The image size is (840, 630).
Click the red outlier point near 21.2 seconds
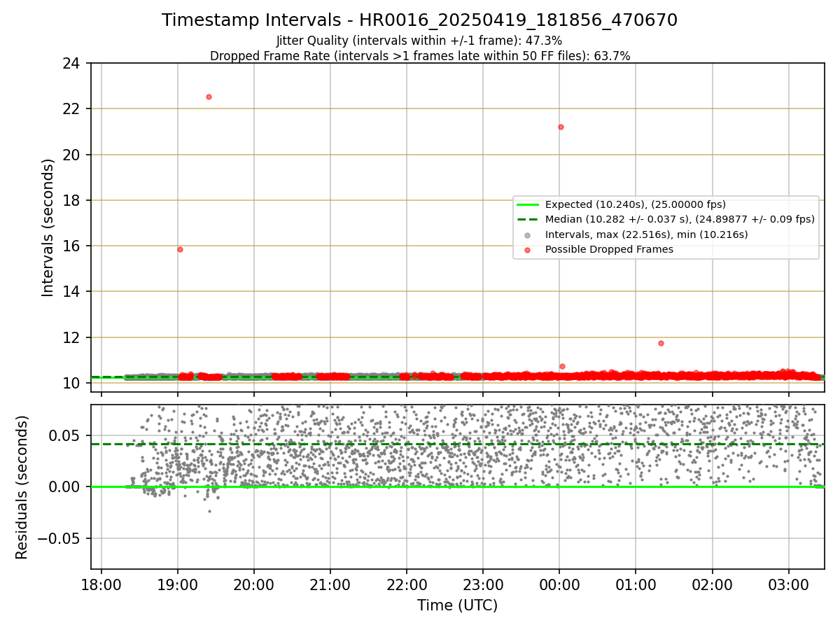(x=561, y=127)
